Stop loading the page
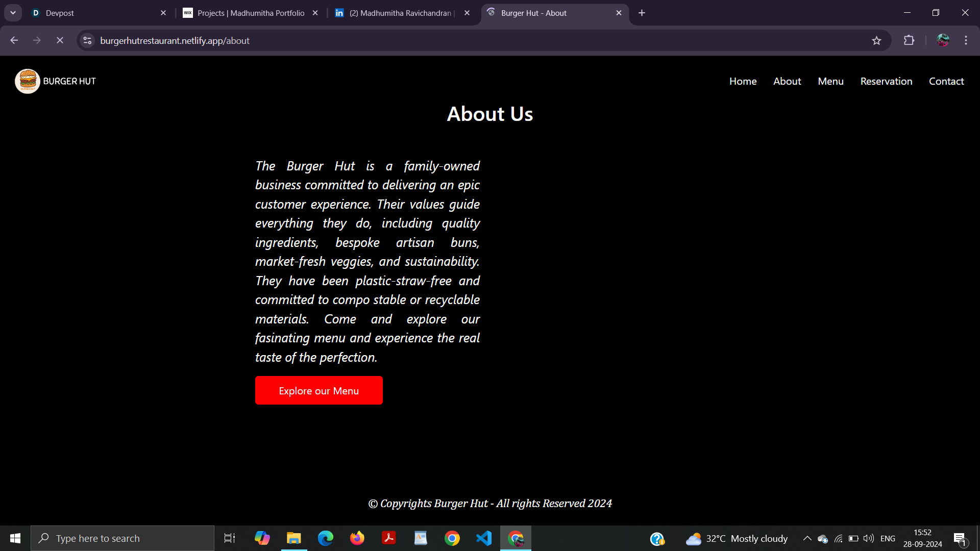The image size is (980, 551). tap(60, 40)
